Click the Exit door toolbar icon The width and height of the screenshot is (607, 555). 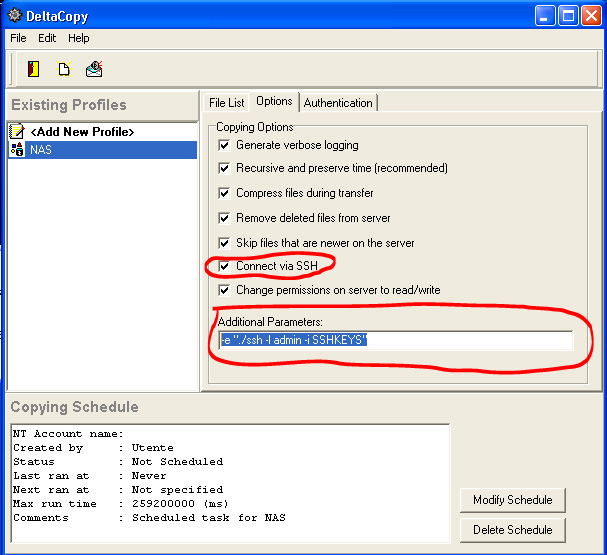(x=33, y=69)
